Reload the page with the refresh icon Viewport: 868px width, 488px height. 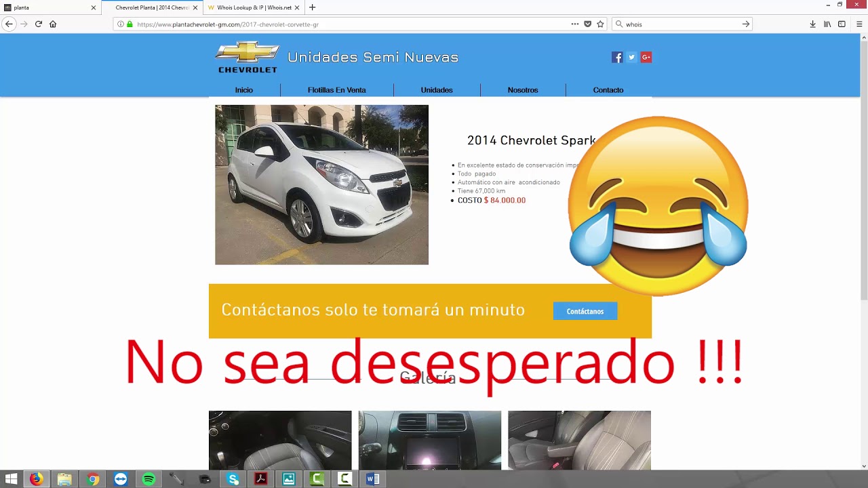pyautogui.click(x=39, y=24)
